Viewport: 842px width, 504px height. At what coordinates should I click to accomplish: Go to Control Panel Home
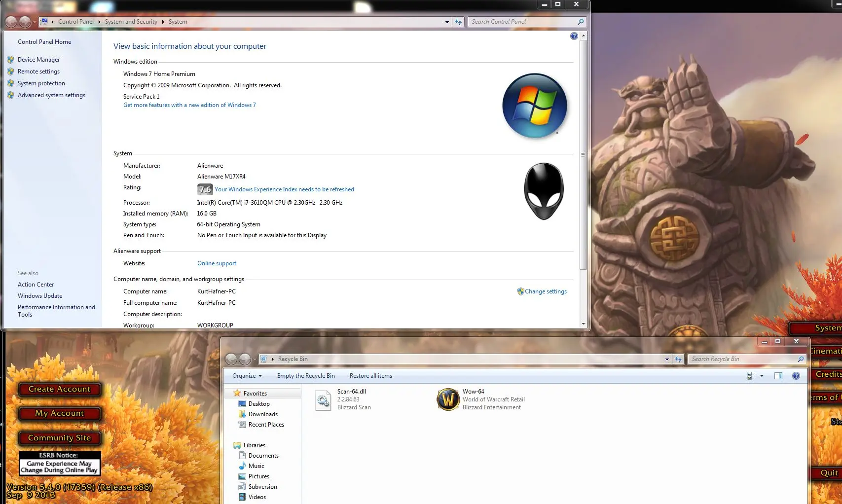tap(44, 42)
